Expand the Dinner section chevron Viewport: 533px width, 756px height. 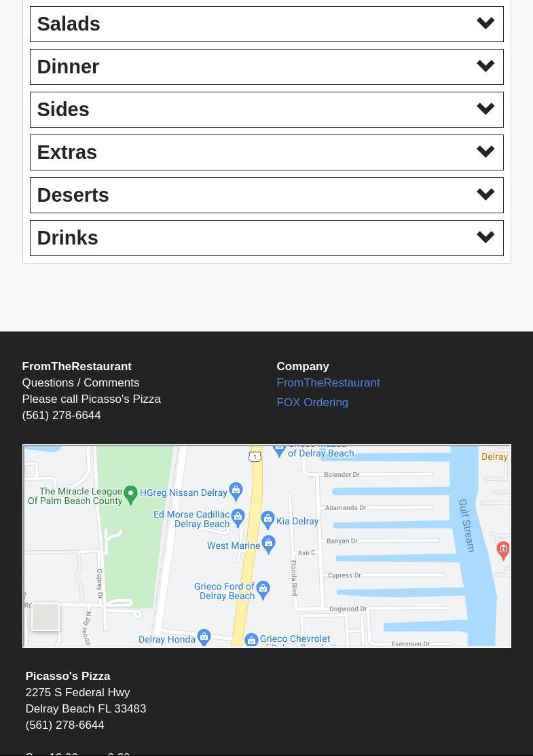pos(485,67)
